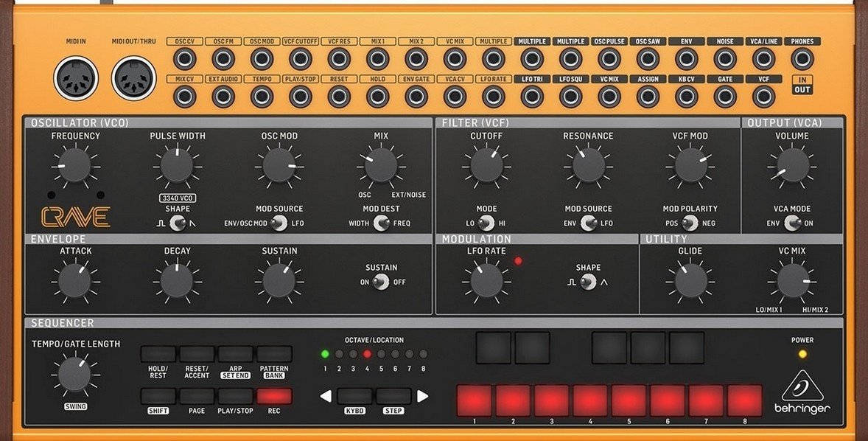Select the VCF CUTOFF input jack

point(300,59)
